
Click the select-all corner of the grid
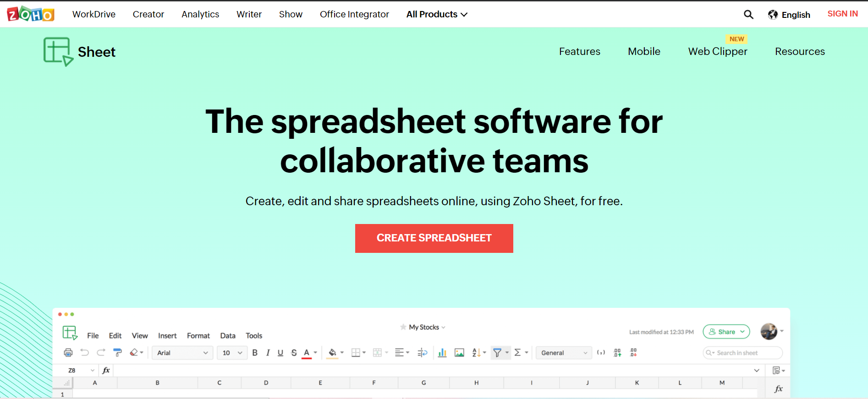tap(63, 383)
